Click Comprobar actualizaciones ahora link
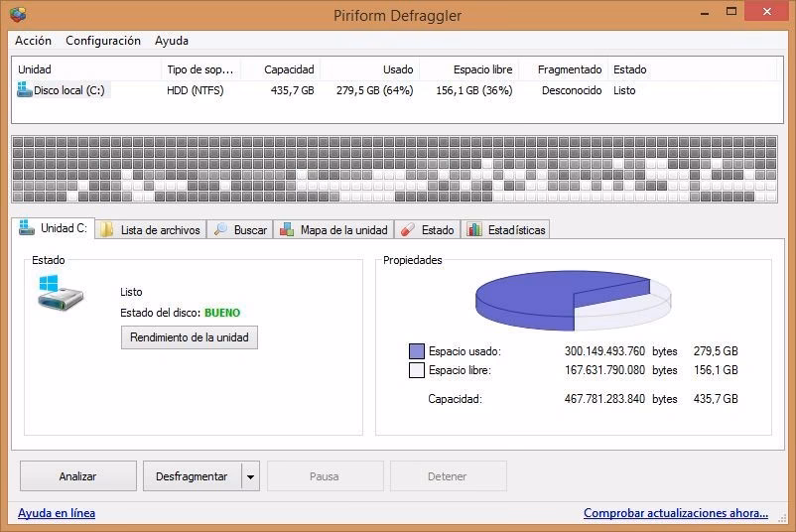796x532 pixels. (x=675, y=513)
